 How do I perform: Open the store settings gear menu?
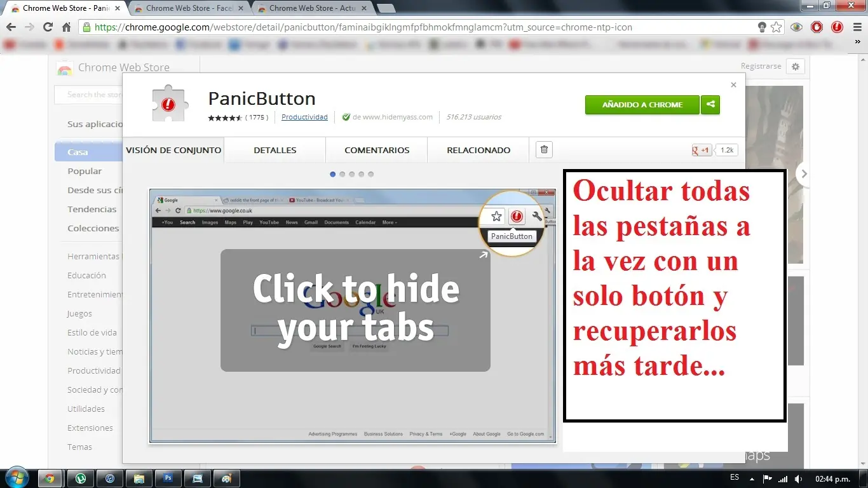click(x=795, y=66)
